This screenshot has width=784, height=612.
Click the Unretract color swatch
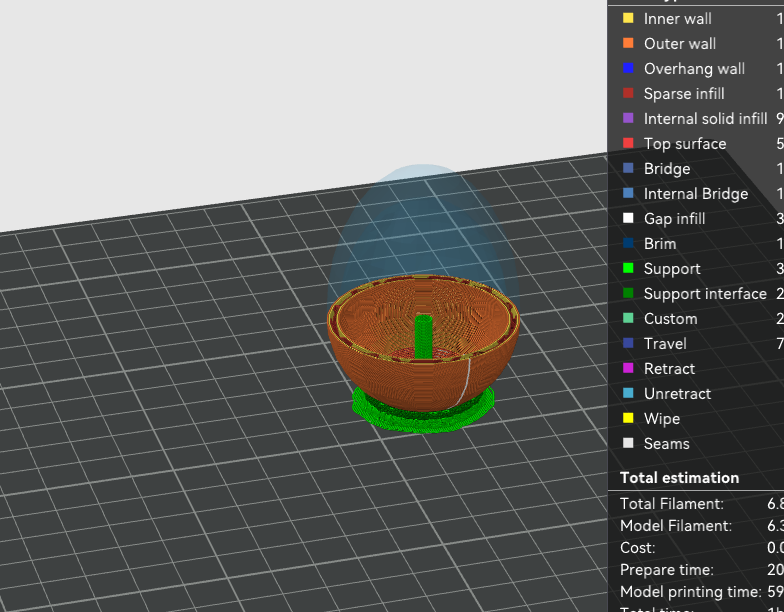pyautogui.click(x=628, y=394)
